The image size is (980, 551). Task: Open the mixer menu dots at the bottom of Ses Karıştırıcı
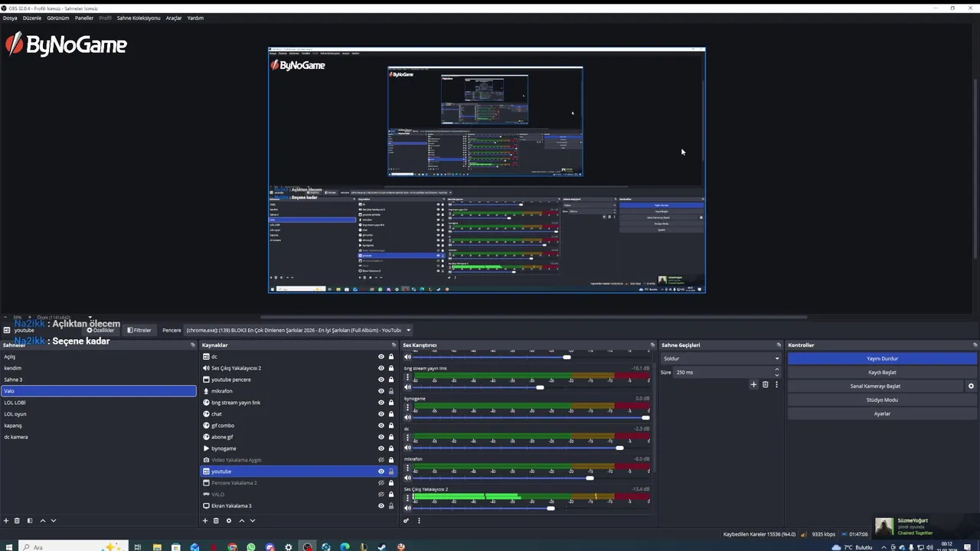419,520
